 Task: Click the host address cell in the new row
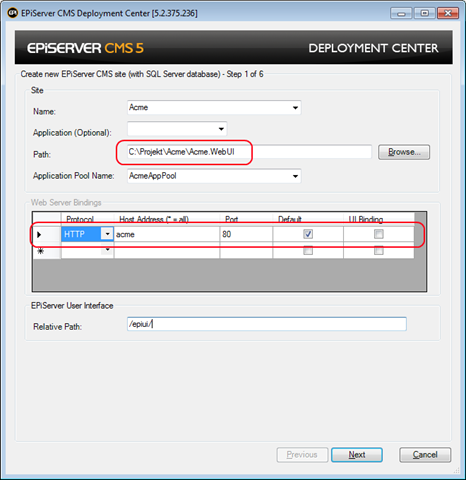click(x=167, y=251)
